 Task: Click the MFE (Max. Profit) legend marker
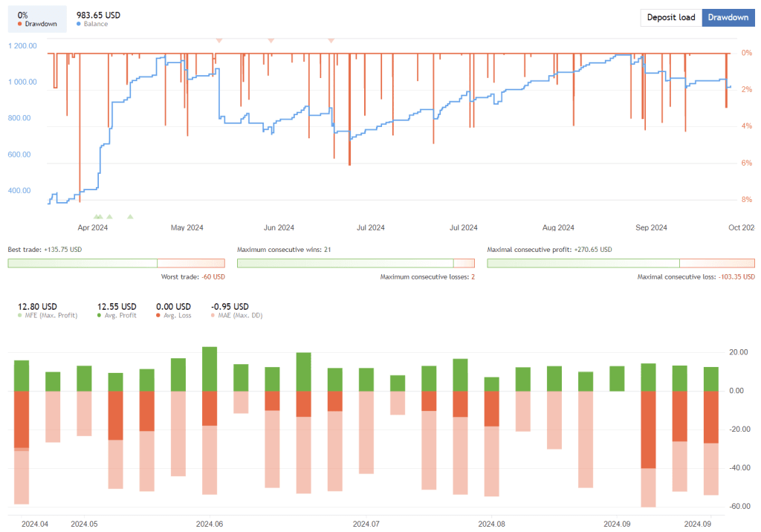point(20,314)
